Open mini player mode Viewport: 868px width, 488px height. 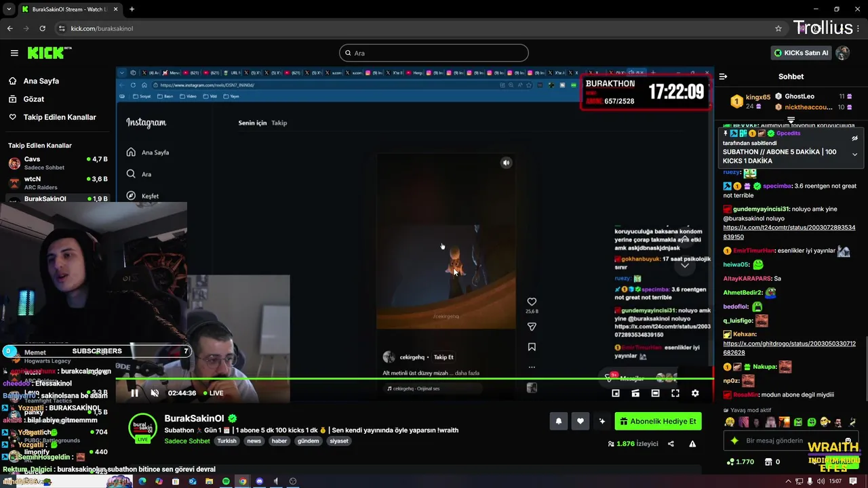616,393
